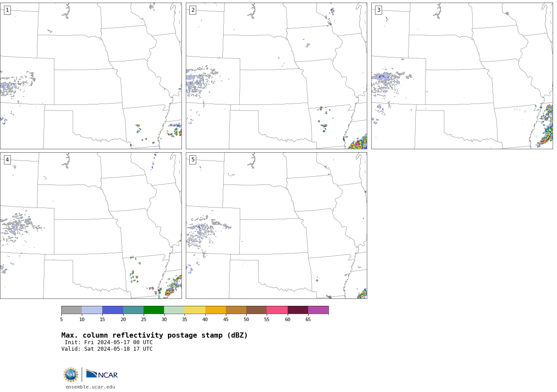Click the Valid: Sat 2024-05-18 17 UTC line

107,349
